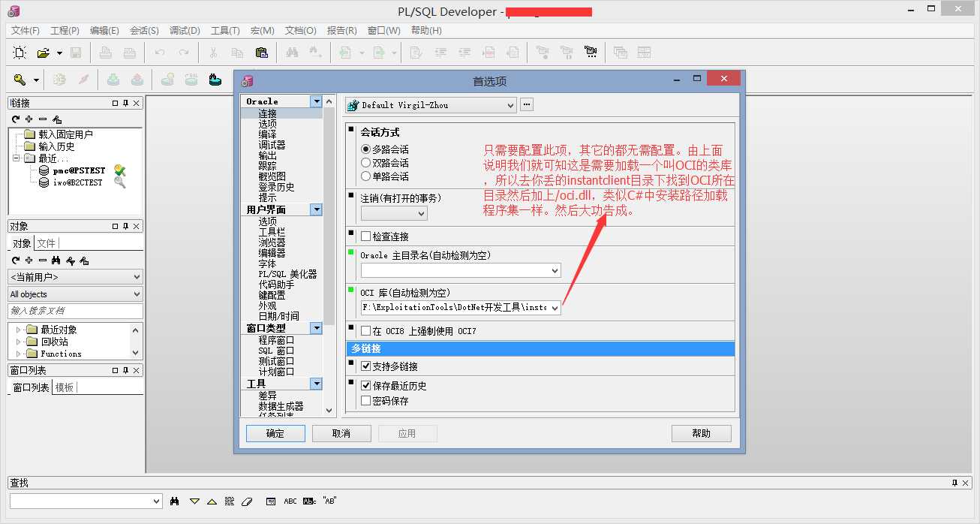Click the 查找 search text combo box
This screenshot has width=980, height=524.
click(x=86, y=501)
